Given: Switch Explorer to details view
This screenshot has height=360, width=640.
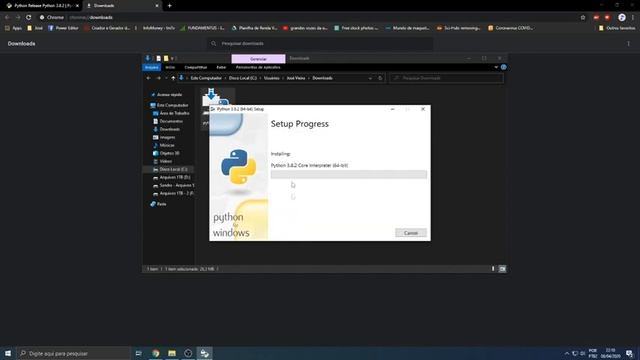Looking at the screenshot, I should pos(493,269).
